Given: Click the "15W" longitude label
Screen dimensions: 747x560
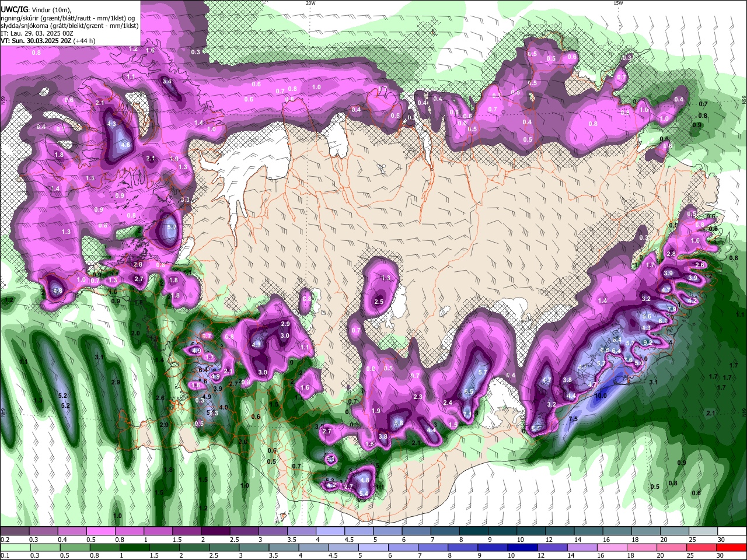Looking at the screenshot, I should [618, 2].
